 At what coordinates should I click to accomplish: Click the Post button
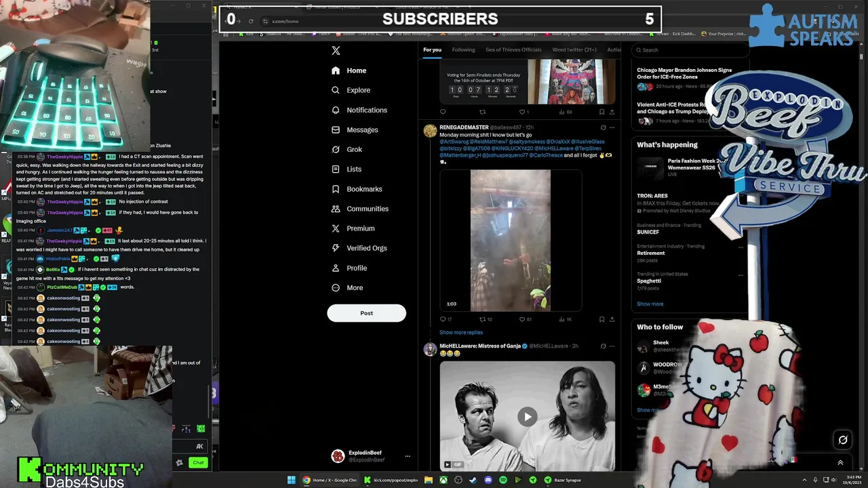click(366, 313)
